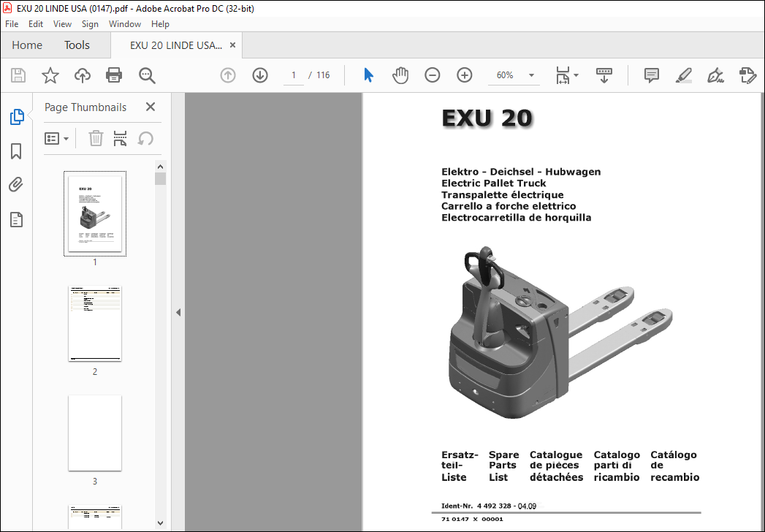765x532 pixels.
Task: Open the thumbnails options menu
Action: tap(56, 139)
